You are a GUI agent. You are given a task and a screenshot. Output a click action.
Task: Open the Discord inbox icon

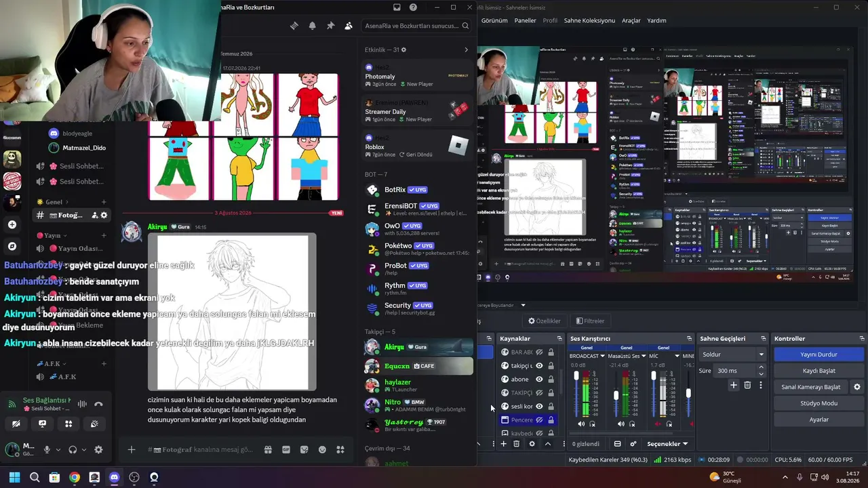pos(397,7)
